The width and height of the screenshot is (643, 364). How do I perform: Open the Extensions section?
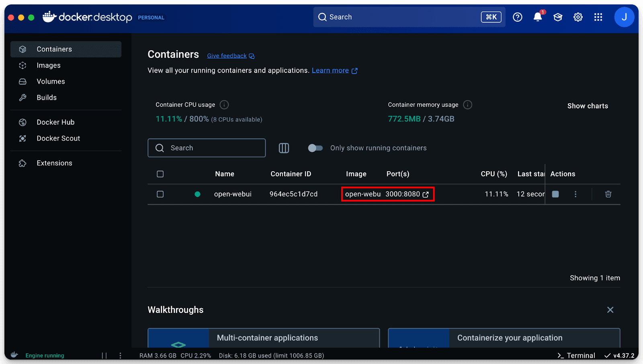coord(54,163)
